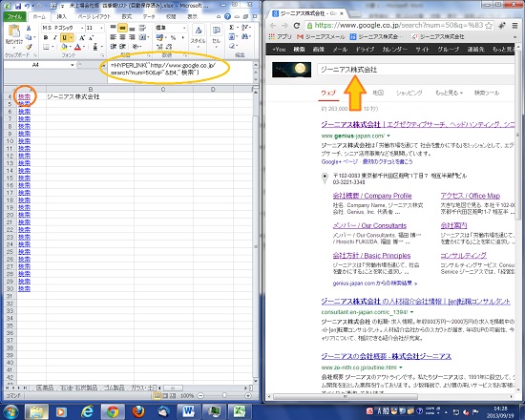This screenshot has width=525, height=420.
Task: Click the zoom in plus button in Excel
Action: pyautogui.click(x=248, y=395)
